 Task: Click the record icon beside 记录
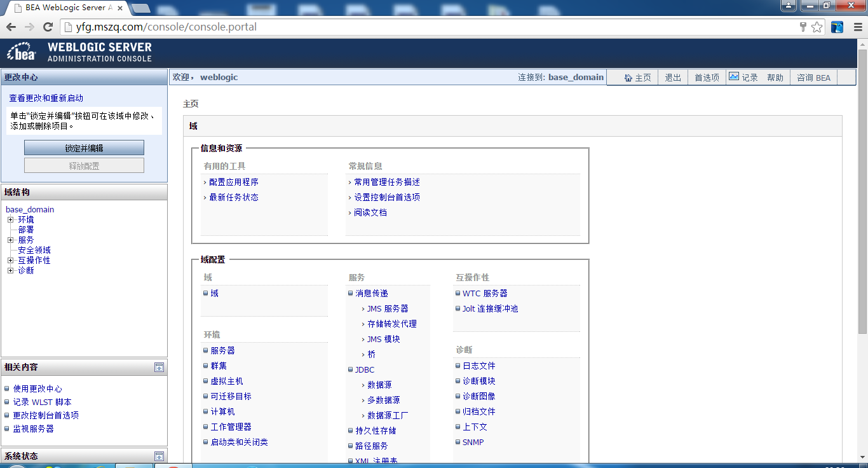[734, 76]
